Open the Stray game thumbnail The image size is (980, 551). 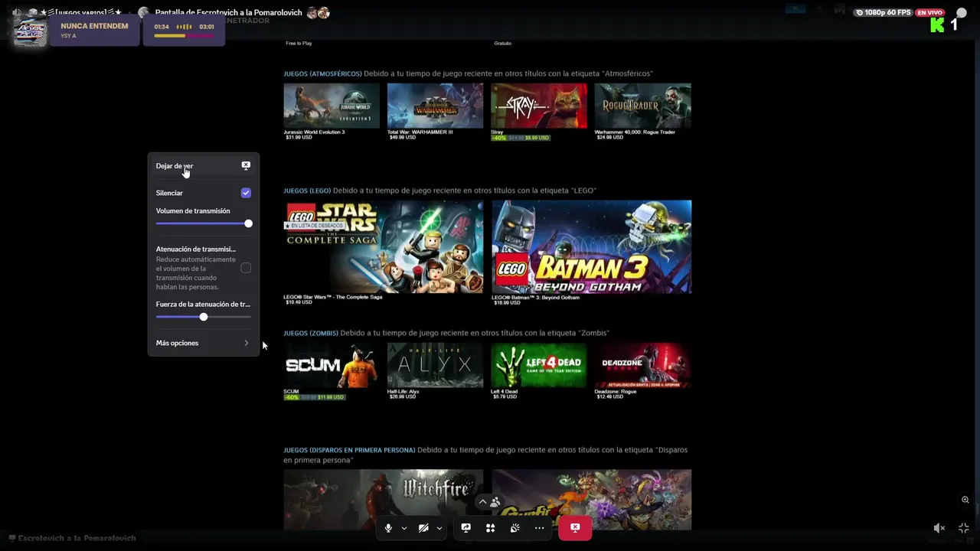pos(539,106)
